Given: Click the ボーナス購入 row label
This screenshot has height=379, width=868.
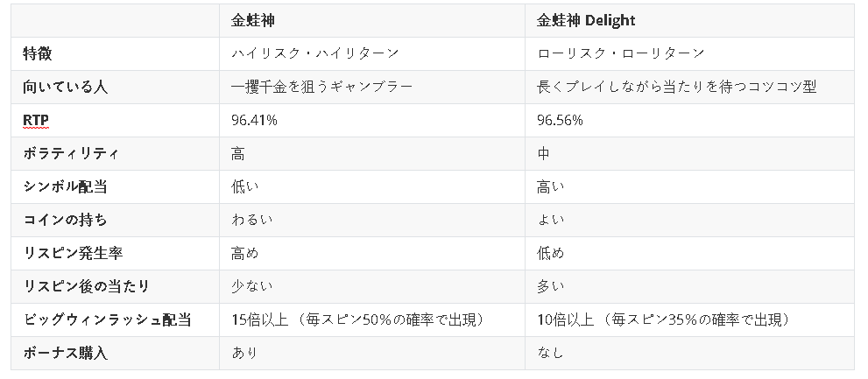Looking at the screenshot, I should click(x=65, y=353).
